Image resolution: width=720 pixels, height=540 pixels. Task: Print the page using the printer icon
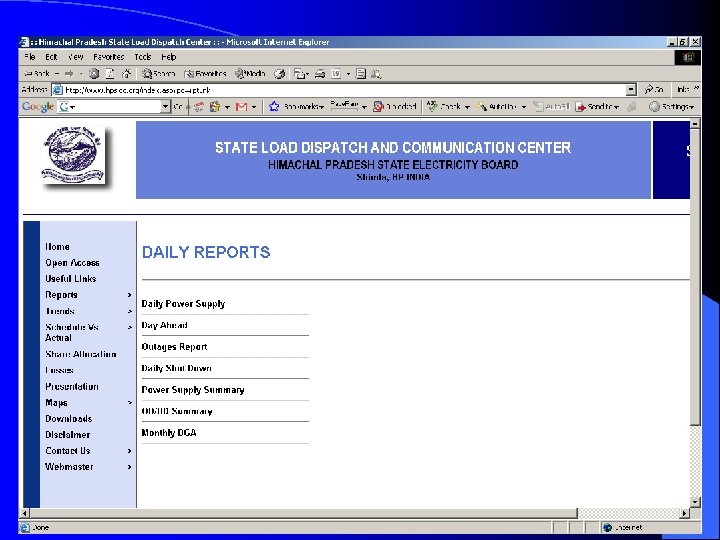point(320,73)
